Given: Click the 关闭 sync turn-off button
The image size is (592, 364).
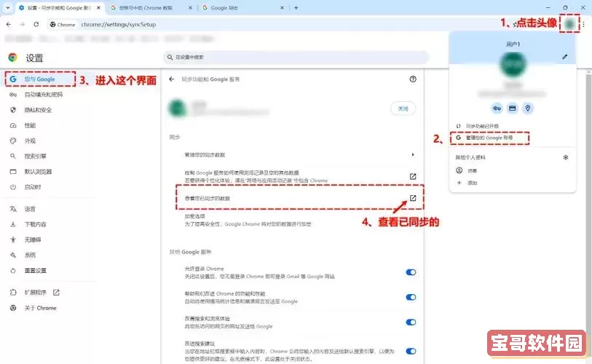Looking at the screenshot, I should [403, 108].
